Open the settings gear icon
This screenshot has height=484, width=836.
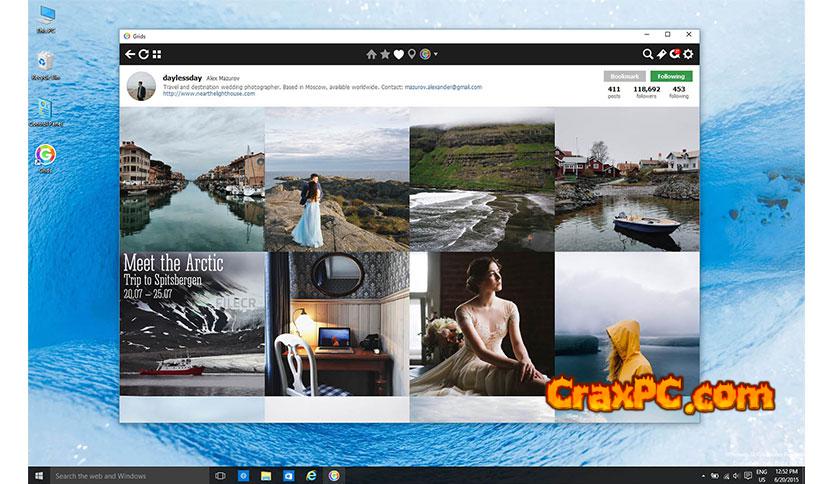tap(688, 54)
